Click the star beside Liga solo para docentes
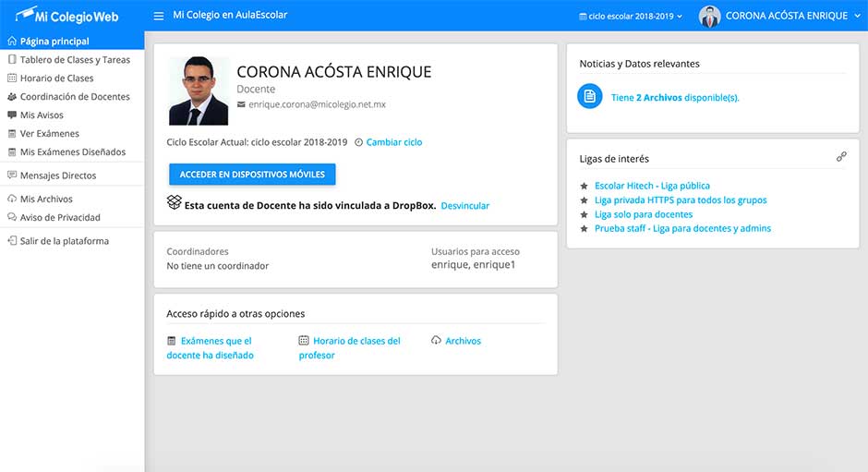The width and height of the screenshot is (868, 472). (x=584, y=214)
